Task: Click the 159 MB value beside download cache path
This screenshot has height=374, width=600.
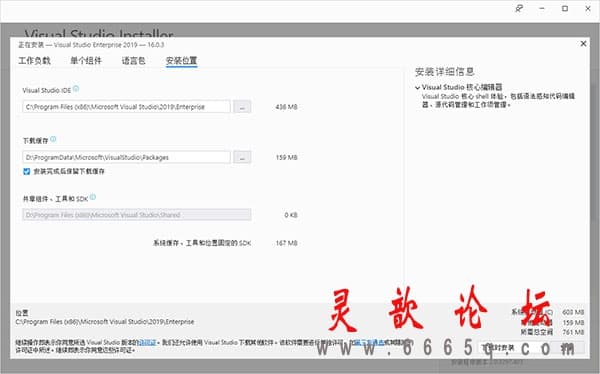Action: point(286,157)
